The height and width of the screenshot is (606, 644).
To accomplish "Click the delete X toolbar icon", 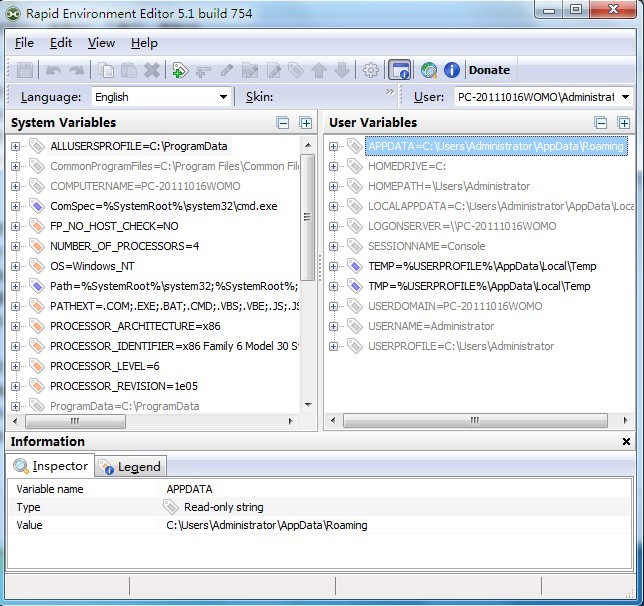I will pos(151,70).
